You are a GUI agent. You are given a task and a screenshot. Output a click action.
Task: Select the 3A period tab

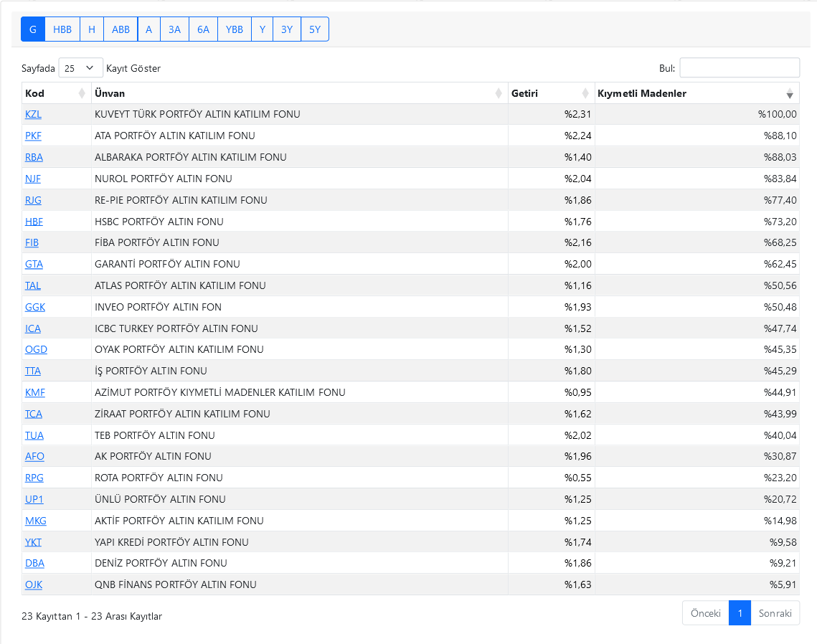point(174,29)
